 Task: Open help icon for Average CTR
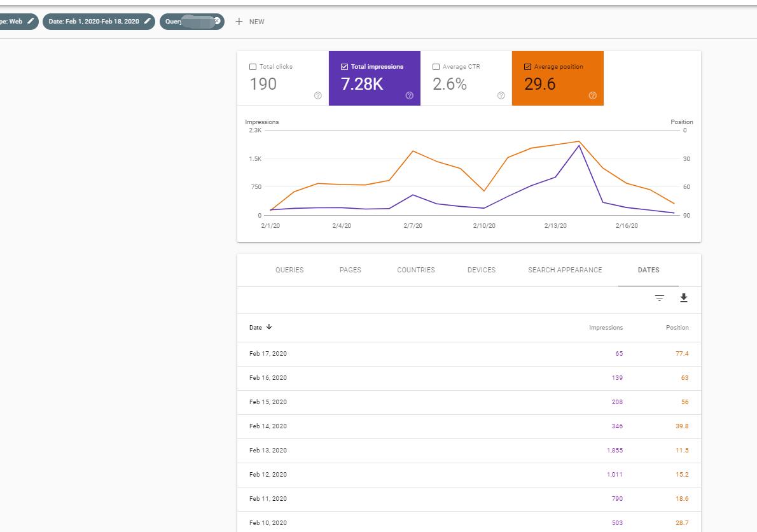[x=501, y=95]
